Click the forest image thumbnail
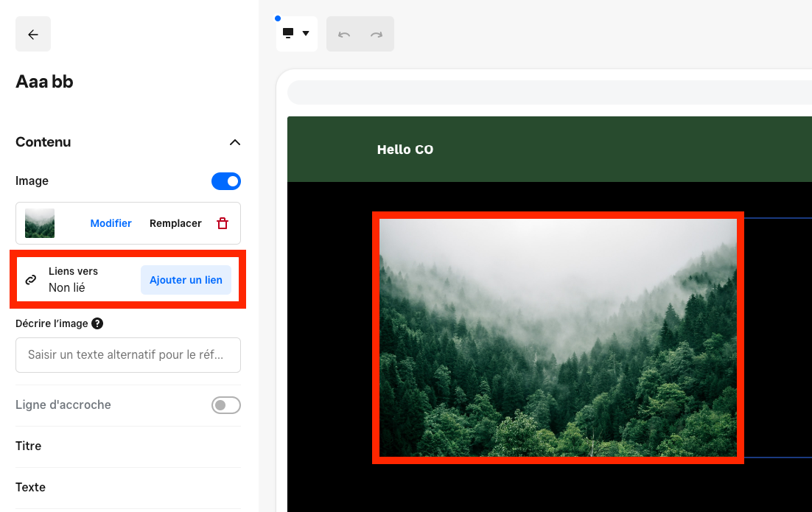Viewport: 812px width, 512px height. pos(40,223)
